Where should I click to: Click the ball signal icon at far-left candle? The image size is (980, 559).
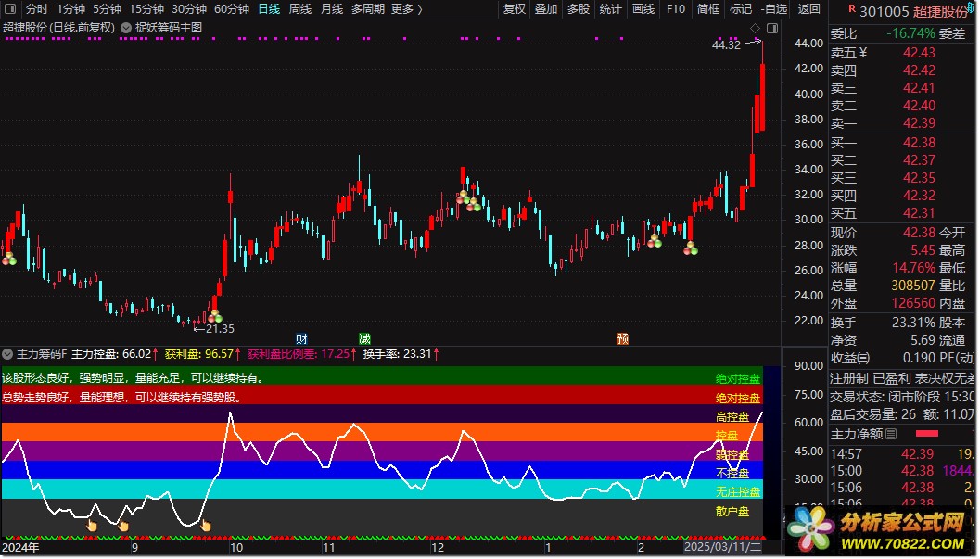click(8, 258)
